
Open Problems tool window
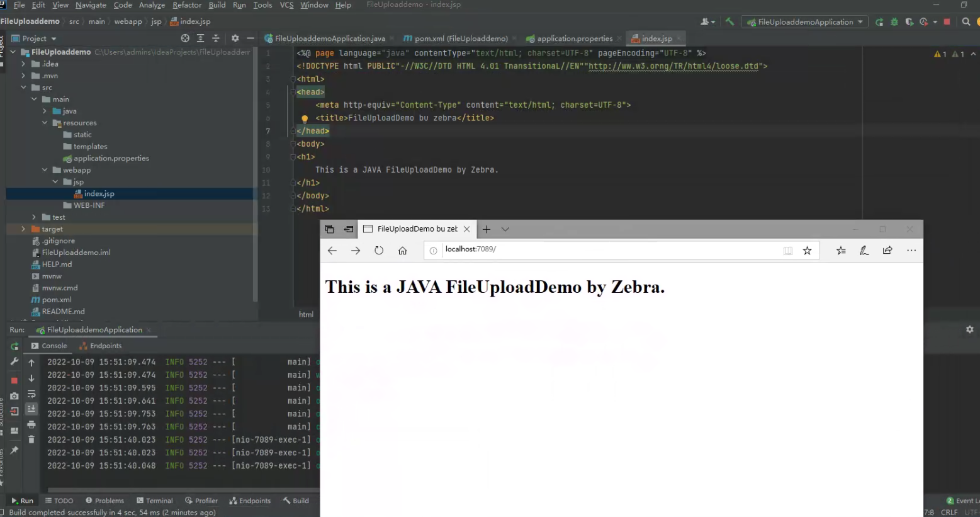tap(105, 501)
